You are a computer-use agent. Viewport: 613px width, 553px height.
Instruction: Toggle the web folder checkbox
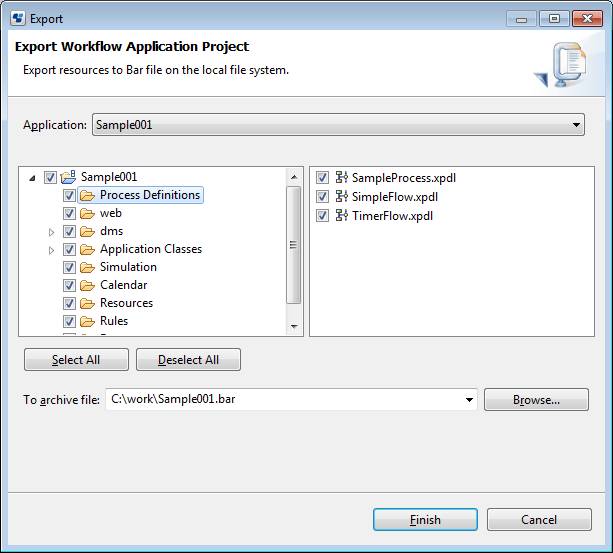pos(69,213)
